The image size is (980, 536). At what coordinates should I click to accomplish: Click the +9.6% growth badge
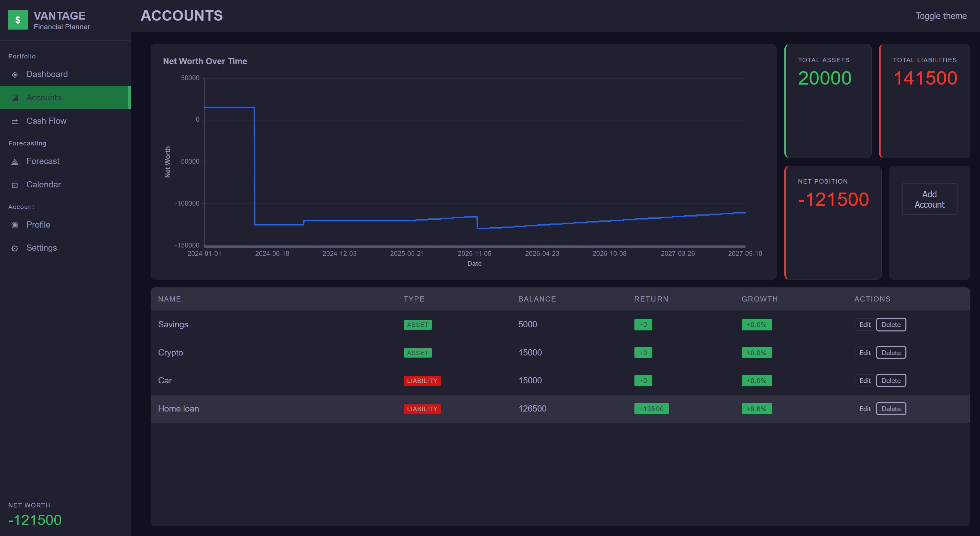tap(756, 408)
